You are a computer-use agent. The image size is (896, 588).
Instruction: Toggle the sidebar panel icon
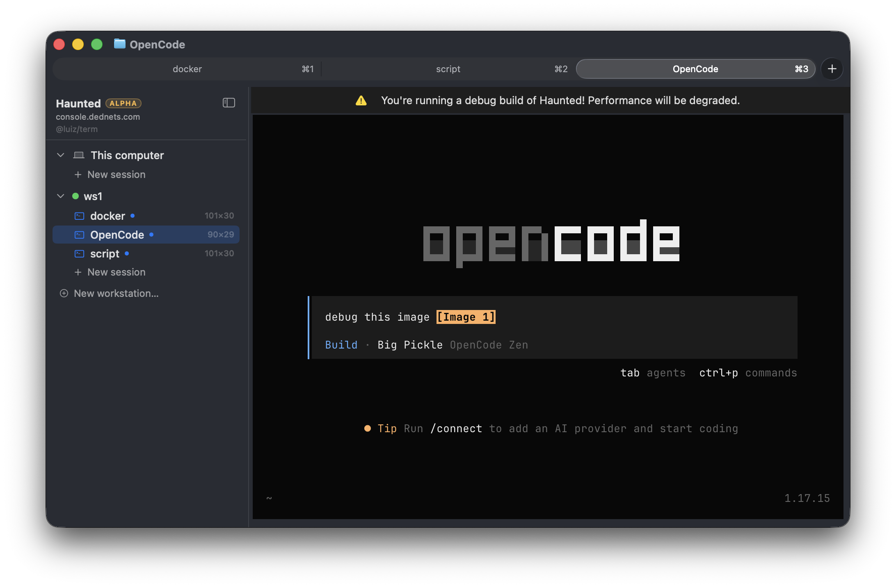(x=229, y=103)
